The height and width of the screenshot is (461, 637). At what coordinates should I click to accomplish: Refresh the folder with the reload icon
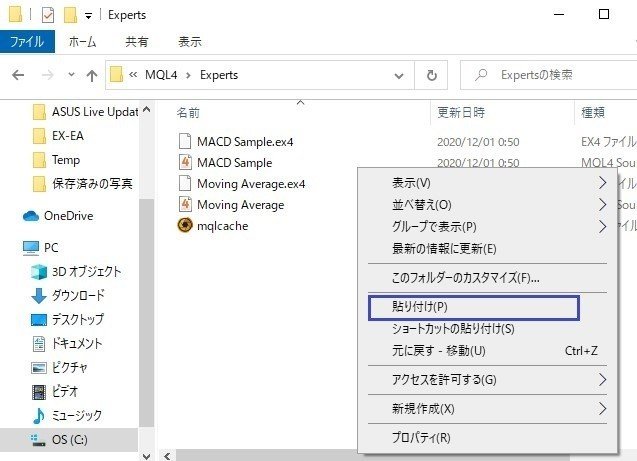(431, 76)
